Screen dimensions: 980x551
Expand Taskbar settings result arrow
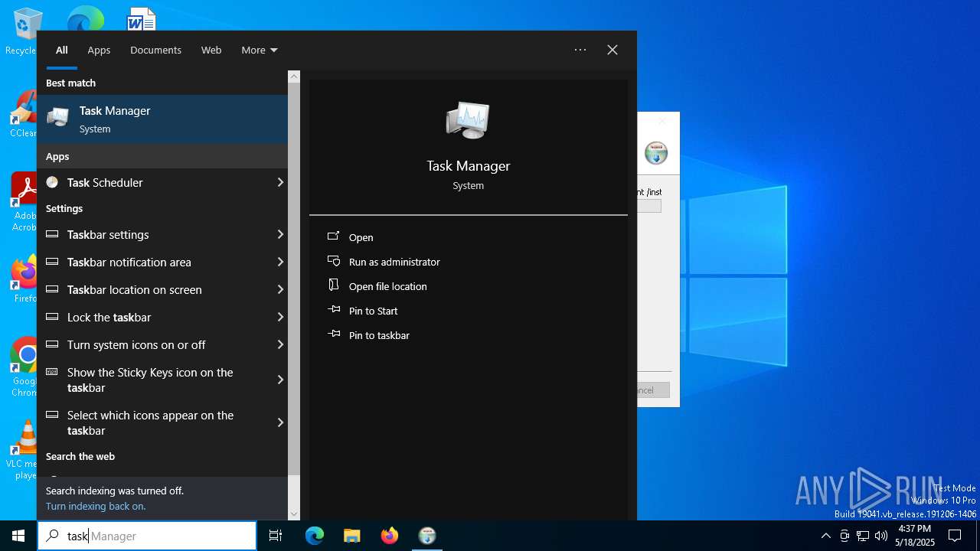click(x=280, y=234)
